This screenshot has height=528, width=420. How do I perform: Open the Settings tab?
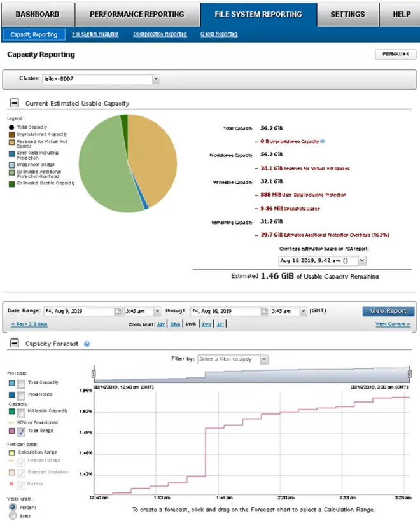tap(347, 14)
